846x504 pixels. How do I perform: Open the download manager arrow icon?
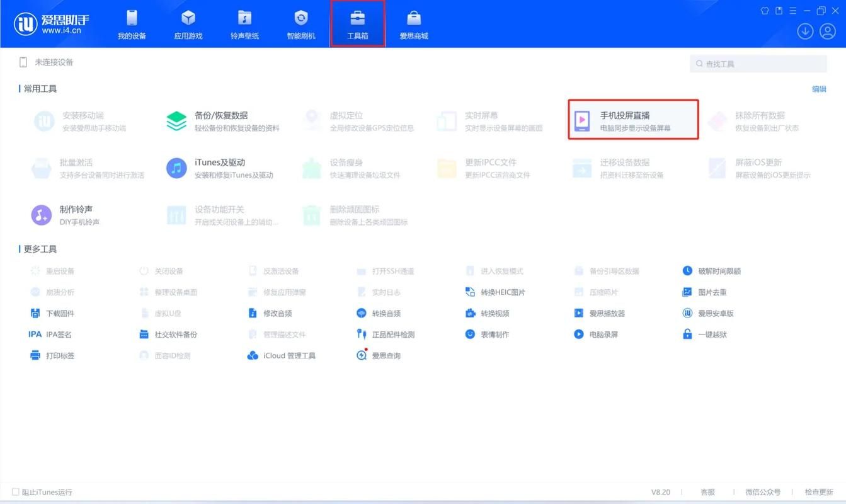tap(805, 31)
